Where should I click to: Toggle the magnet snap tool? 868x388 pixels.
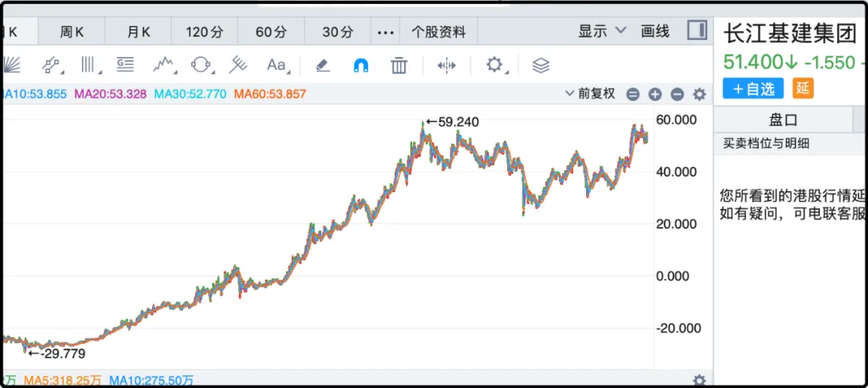[x=361, y=65]
